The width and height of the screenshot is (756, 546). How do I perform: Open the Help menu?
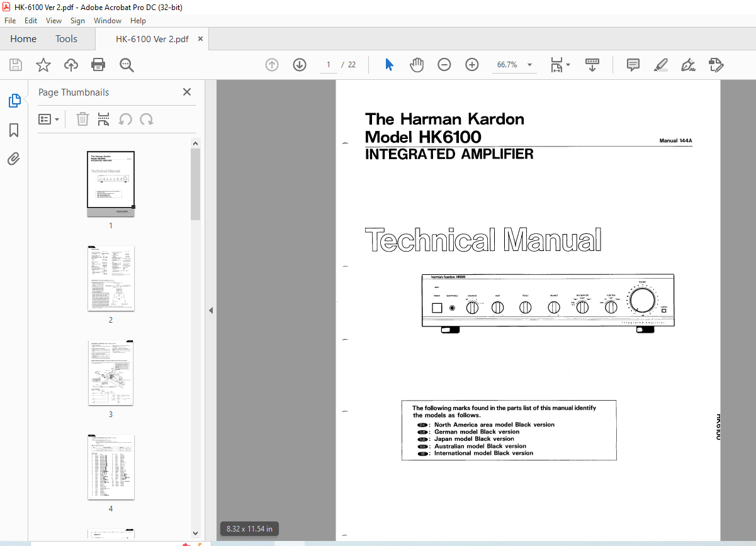pyautogui.click(x=138, y=21)
